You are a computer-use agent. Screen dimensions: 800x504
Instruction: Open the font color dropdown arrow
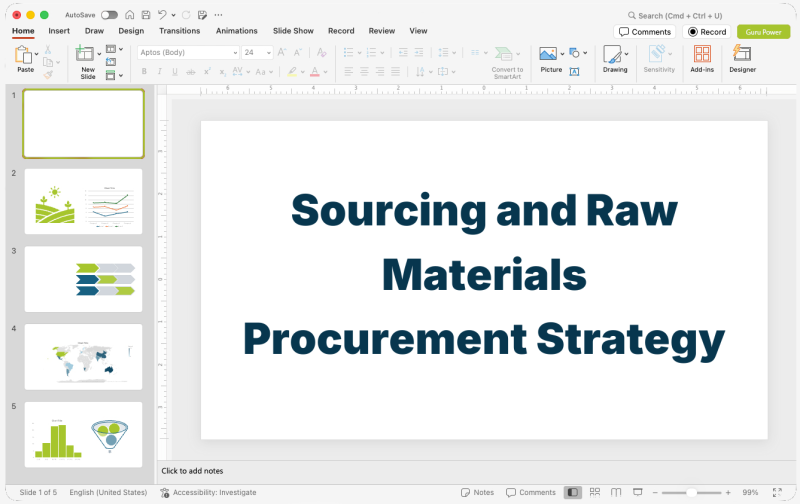(325, 72)
